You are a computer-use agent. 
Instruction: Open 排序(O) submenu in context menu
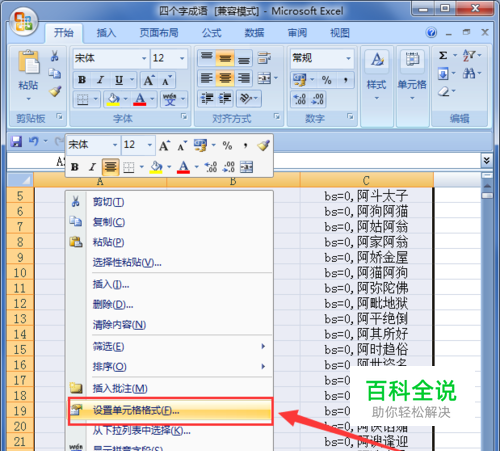click(170, 367)
